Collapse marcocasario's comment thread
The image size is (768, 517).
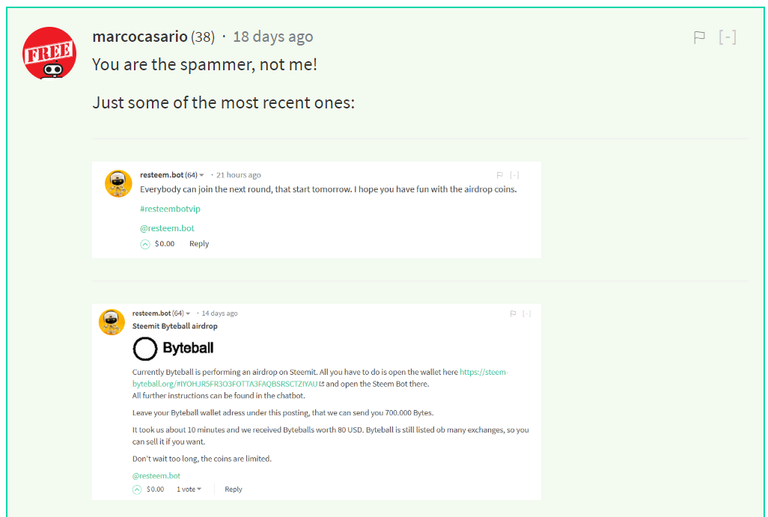pos(727,37)
